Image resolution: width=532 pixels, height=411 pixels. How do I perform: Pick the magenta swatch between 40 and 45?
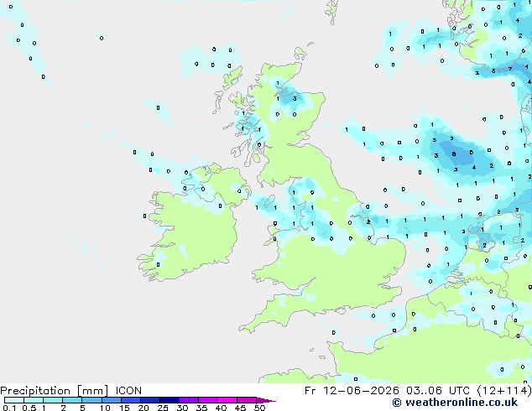227,400
